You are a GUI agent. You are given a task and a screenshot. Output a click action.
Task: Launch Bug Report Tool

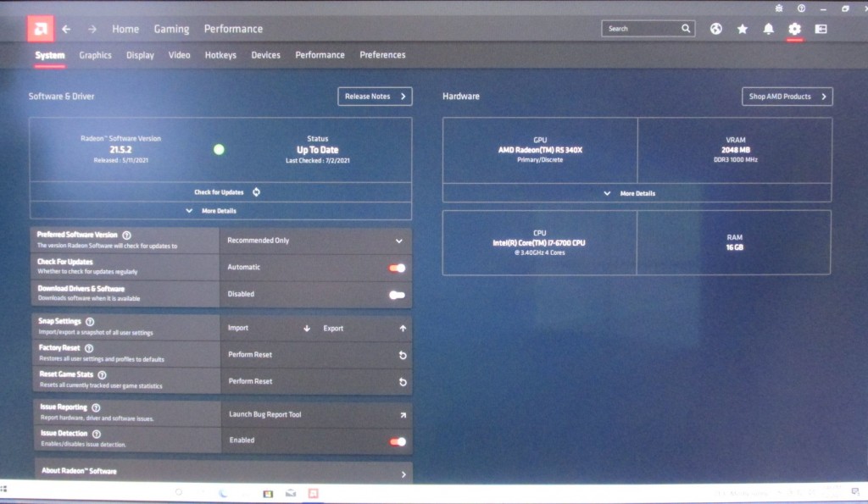pos(316,414)
